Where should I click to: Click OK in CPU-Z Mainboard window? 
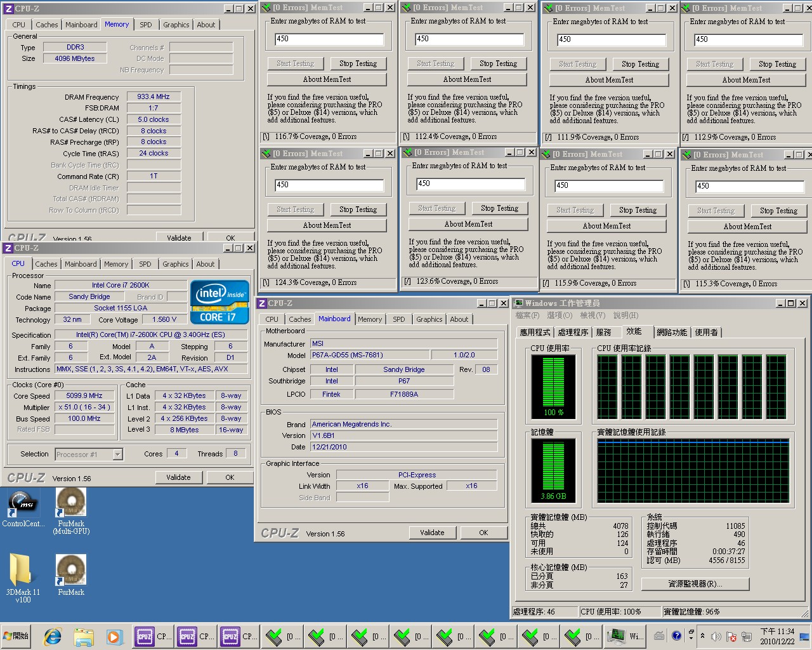coord(483,533)
